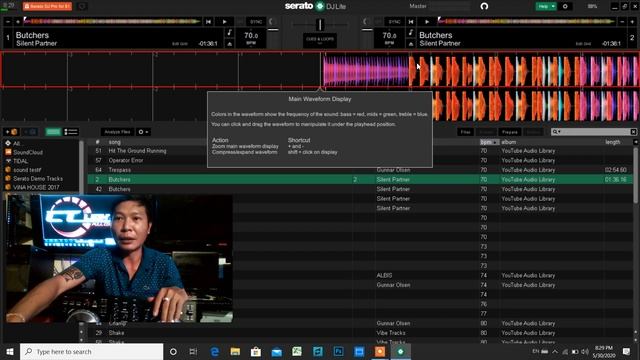
Task: Open the Help dropdown
Action: [546, 6]
